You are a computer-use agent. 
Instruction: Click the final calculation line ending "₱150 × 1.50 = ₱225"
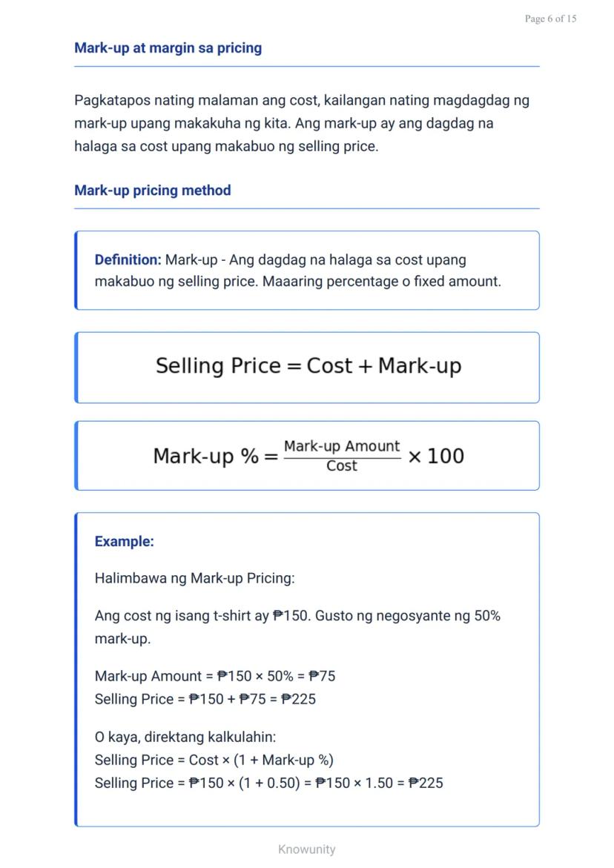[268, 783]
